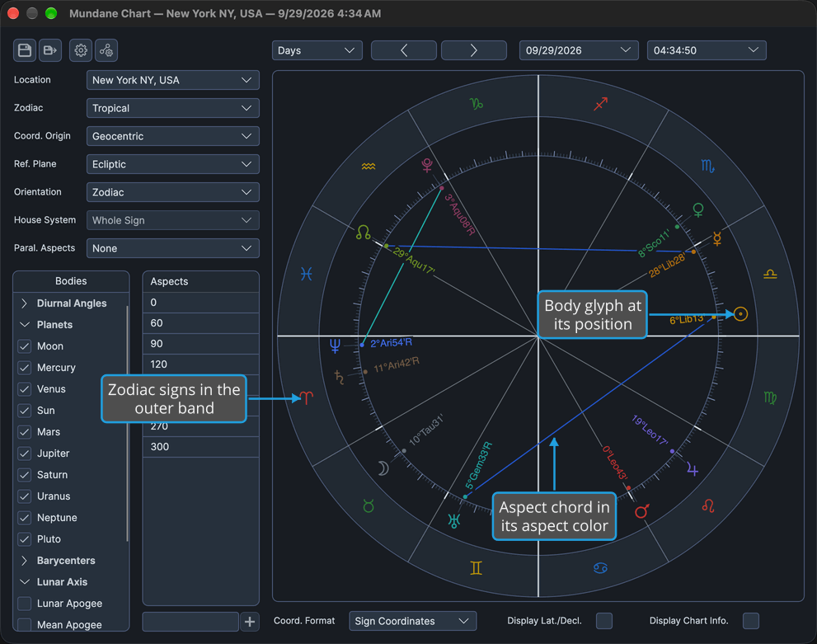
Task: Click the Bodies list scrollbar
Action: tap(127, 424)
